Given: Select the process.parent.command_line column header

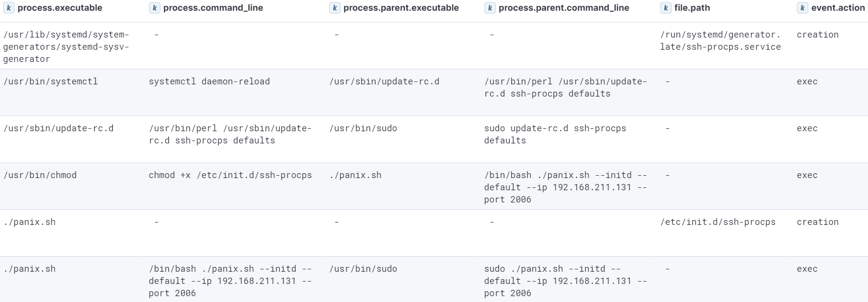Looking at the screenshot, I should pyautogui.click(x=563, y=8).
